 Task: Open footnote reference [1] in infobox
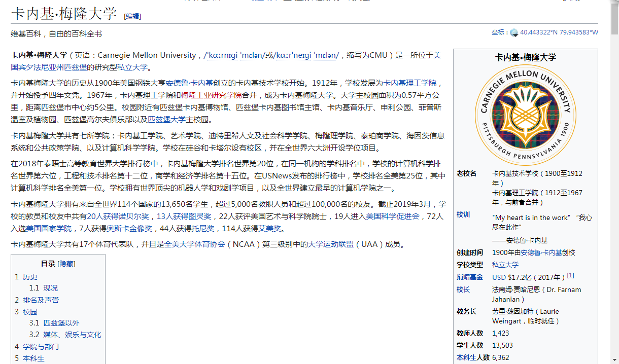571,275
